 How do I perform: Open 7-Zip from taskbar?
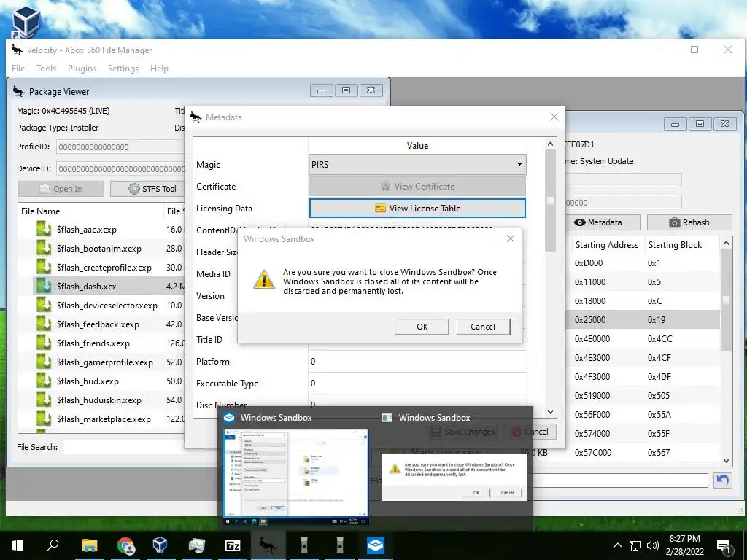232,545
